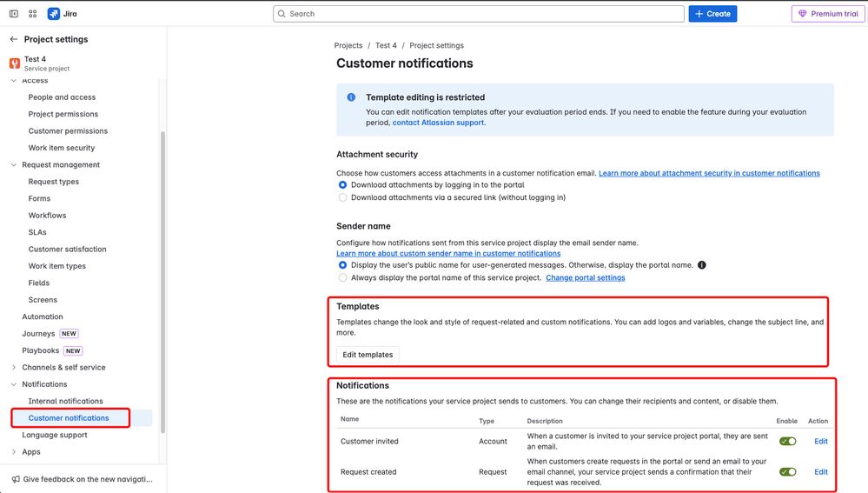The image size is (868, 493).
Task: Edit the Request created notification
Action: [x=820, y=472]
